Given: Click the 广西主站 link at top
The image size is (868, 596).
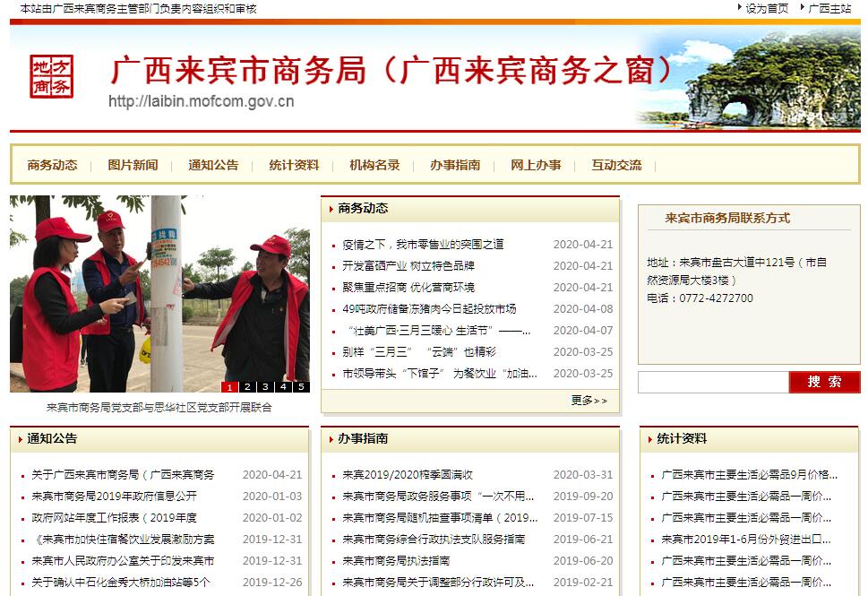Looking at the screenshot, I should 829,8.
